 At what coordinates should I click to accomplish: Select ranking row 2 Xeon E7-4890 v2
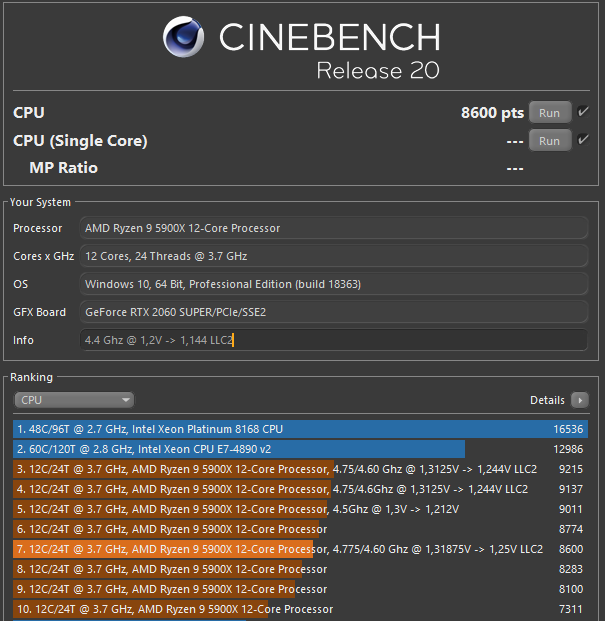point(300,449)
